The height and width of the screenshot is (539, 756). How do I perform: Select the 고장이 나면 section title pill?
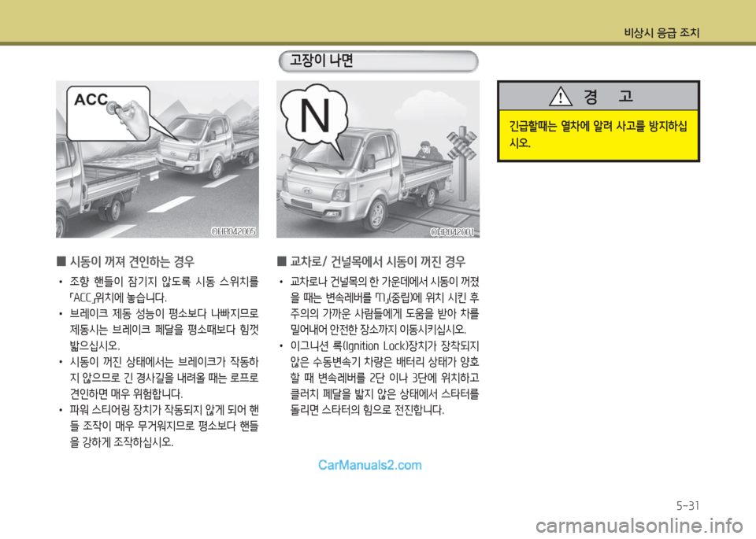379,61
